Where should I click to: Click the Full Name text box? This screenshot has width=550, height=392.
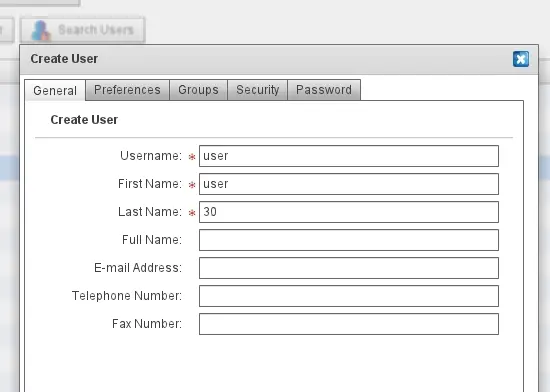(x=349, y=240)
